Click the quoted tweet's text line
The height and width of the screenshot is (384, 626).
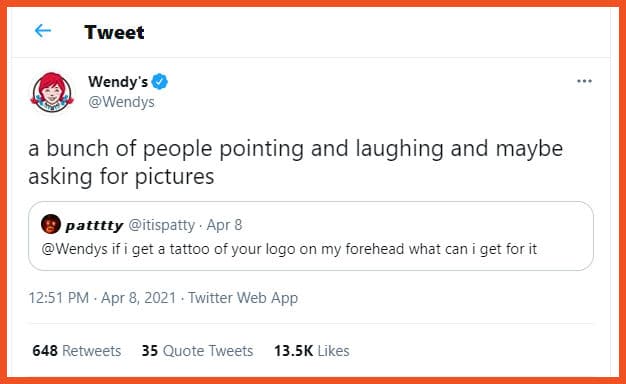coord(289,249)
